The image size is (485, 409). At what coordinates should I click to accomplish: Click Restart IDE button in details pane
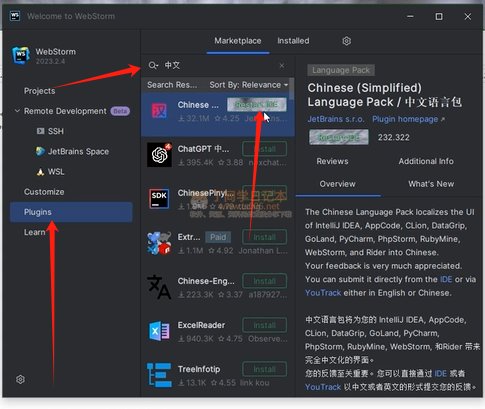(339, 137)
